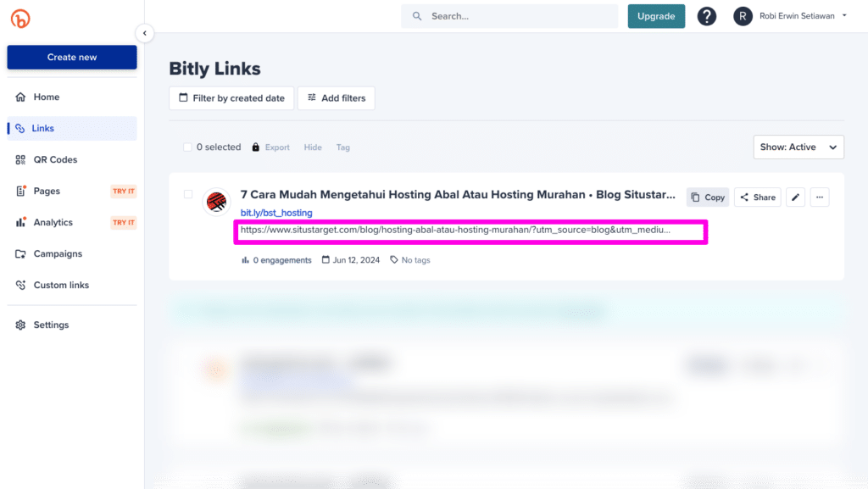Check the 7 Cara Mudah link checkbox

click(188, 194)
